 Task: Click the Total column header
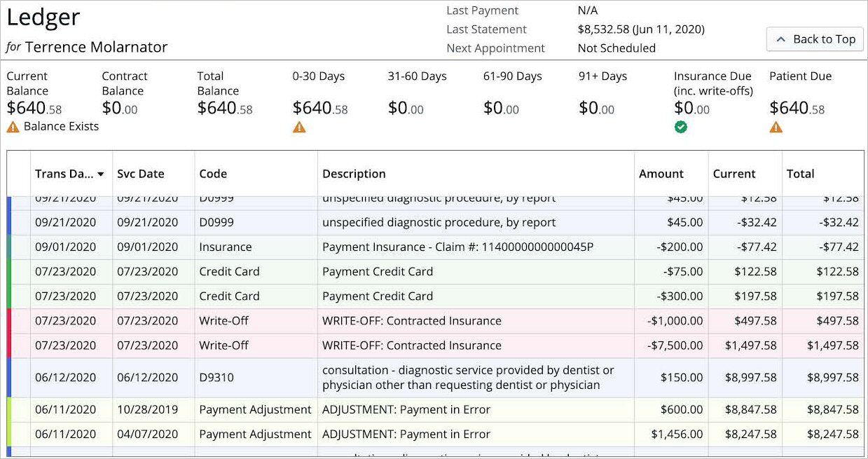(800, 174)
